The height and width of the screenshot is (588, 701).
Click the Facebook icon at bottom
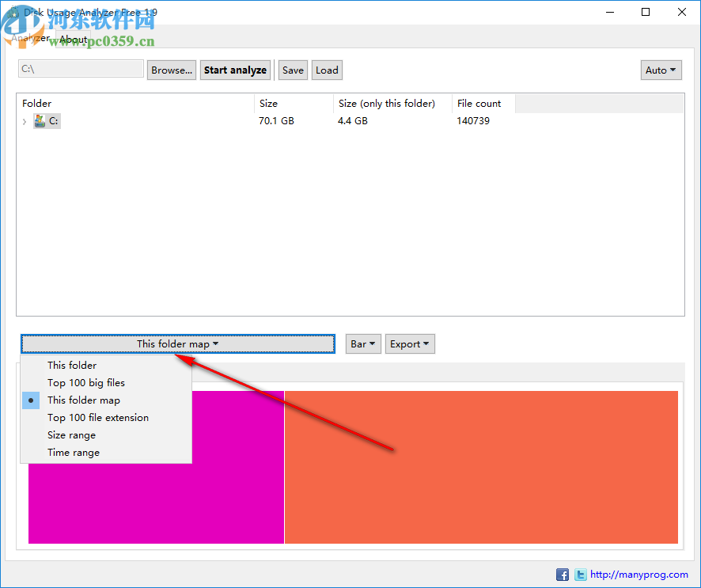point(563,575)
